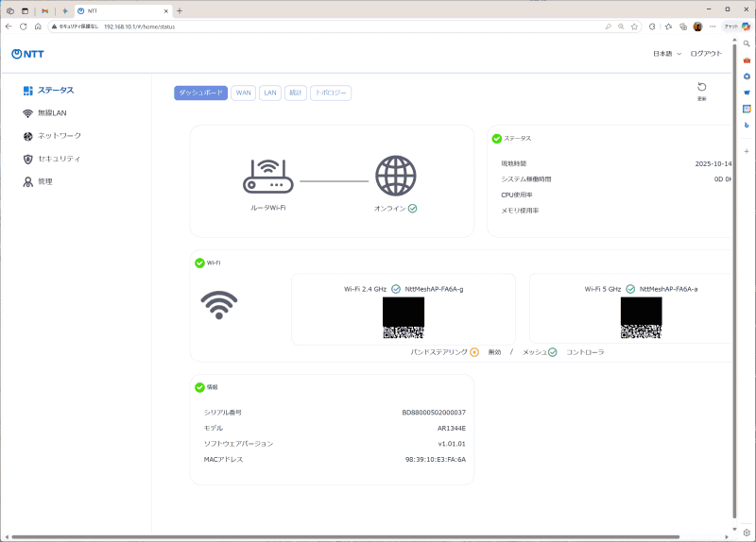Open the Edge sidebar tools briefcase icon
Viewport: 756px width, 542px height.
(x=747, y=60)
